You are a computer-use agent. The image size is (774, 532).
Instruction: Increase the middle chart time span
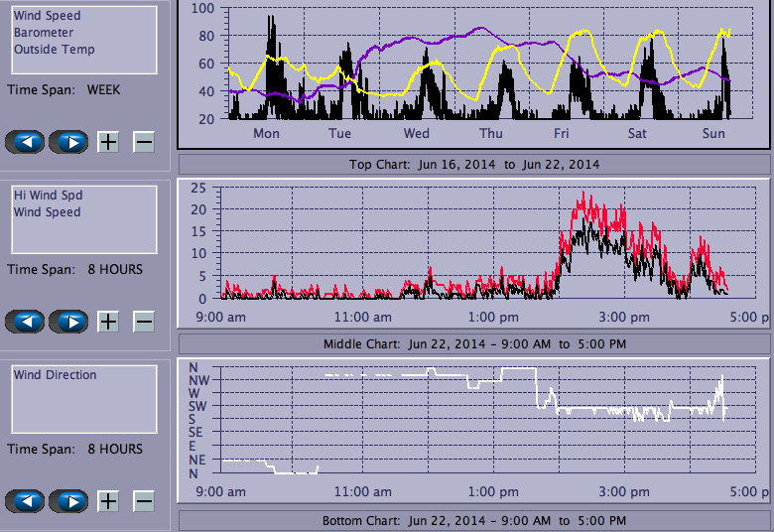pyautogui.click(x=108, y=322)
